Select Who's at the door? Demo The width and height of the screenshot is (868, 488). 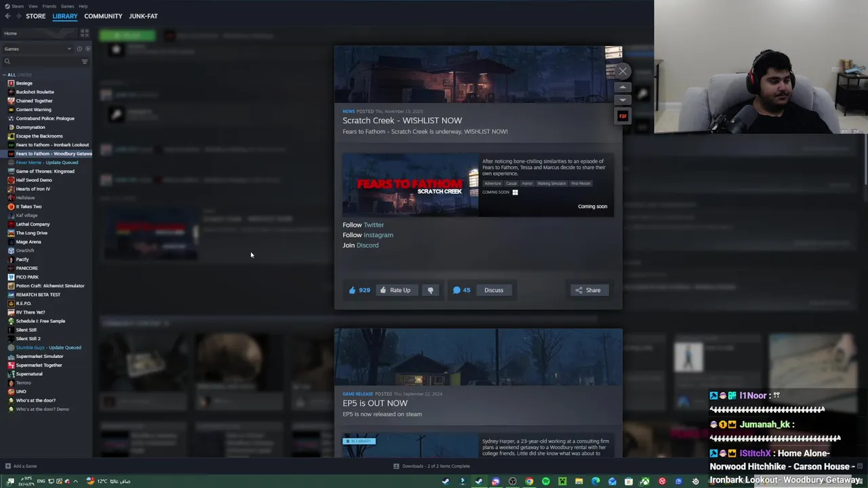[42, 409]
